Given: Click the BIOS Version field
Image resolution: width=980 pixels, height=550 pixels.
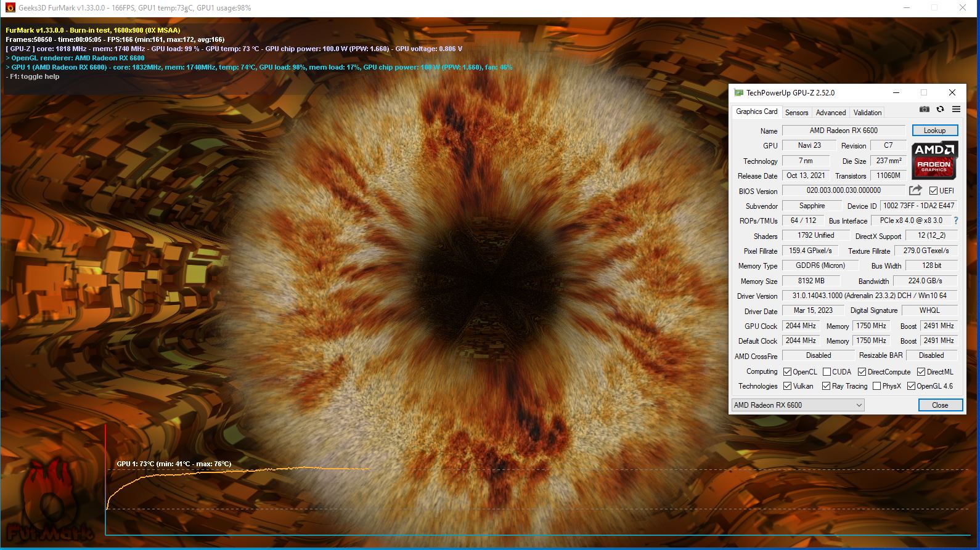Looking at the screenshot, I should (x=843, y=191).
